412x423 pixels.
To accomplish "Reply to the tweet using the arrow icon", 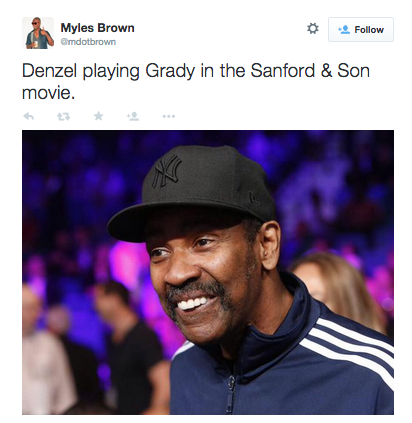I will coord(29,116).
